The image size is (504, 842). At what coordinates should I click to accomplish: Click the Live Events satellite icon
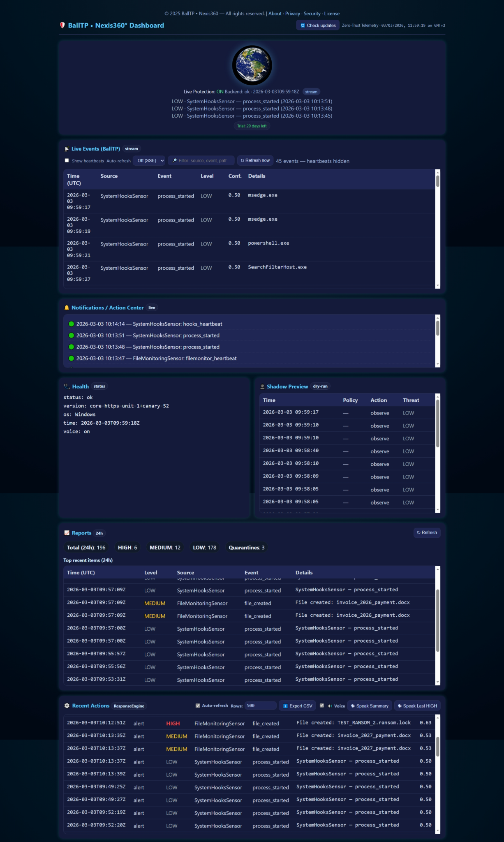point(67,149)
